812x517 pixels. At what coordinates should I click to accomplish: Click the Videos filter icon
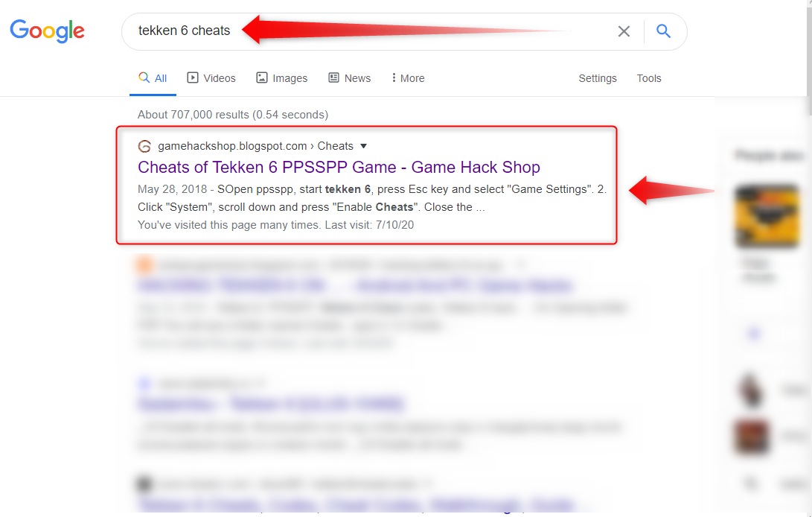(193, 77)
